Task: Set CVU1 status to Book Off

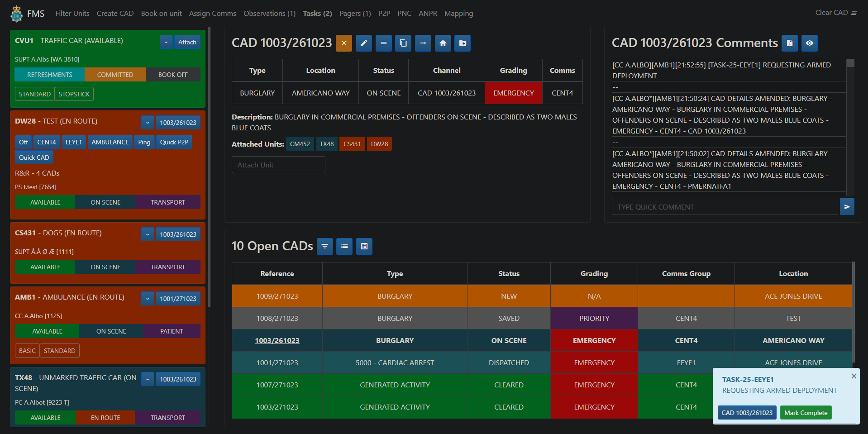Action: [173, 75]
